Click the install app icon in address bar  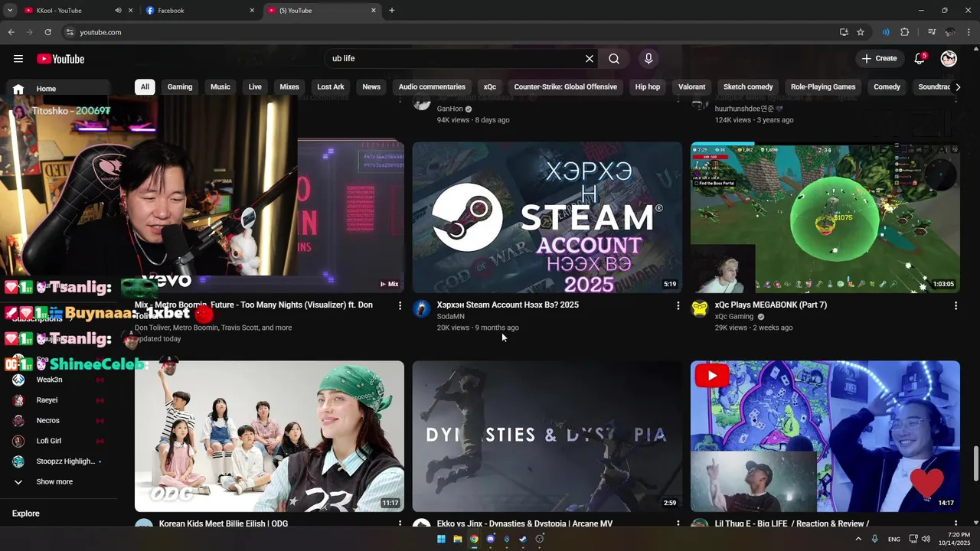coord(844,32)
